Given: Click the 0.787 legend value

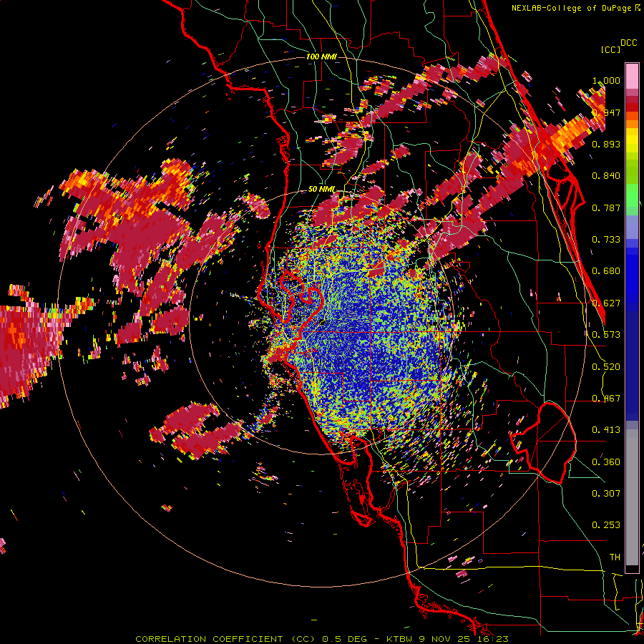Looking at the screenshot, I should (x=606, y=208).
